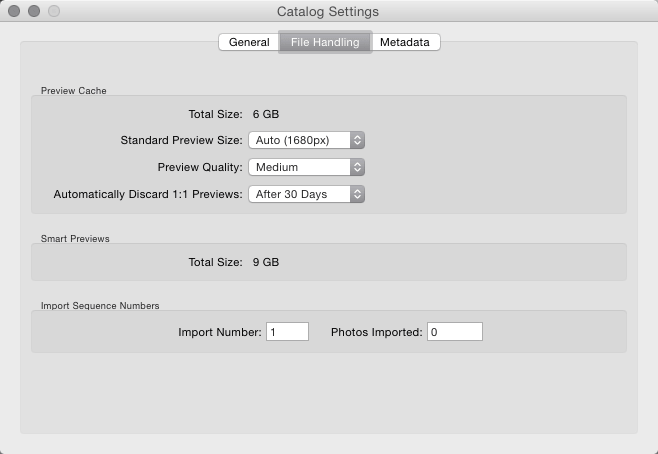Screen dimensions: 658x454
Task: Click the up-down arrows next to Medium
Action: click(x=358, y=167)
